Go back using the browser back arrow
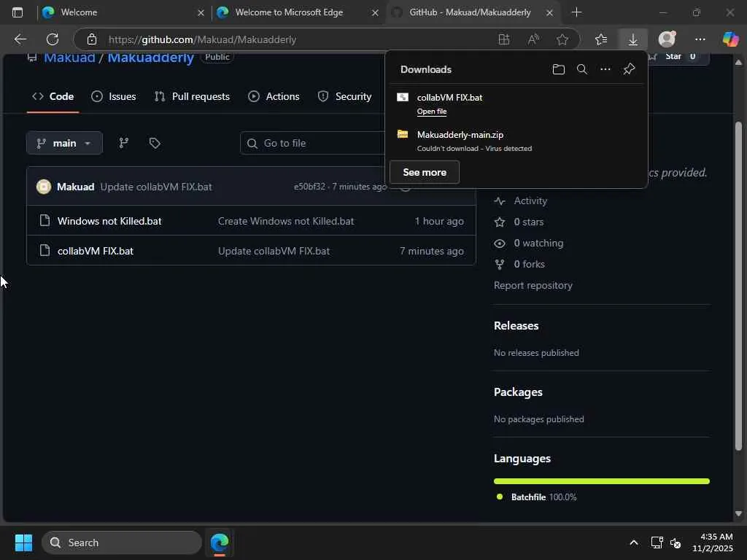 (x=20, y=39)
